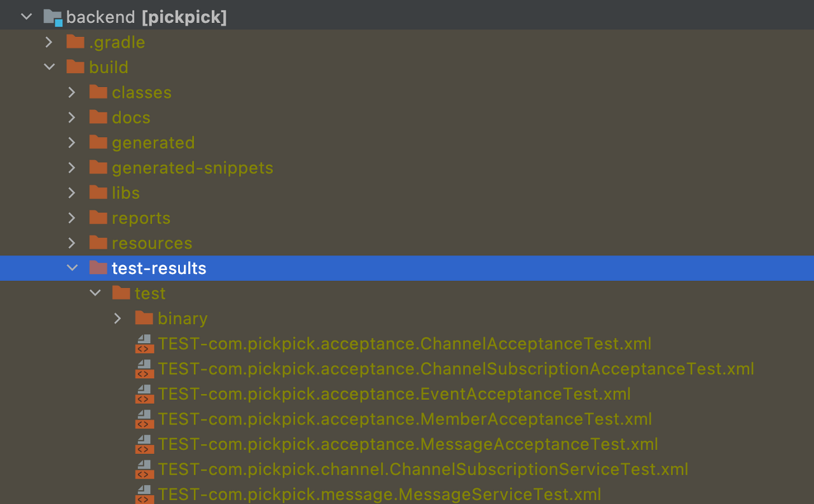This screenshot has height=504, width=814.
Task: Click the docs folder icon
Action: [99, 117]
